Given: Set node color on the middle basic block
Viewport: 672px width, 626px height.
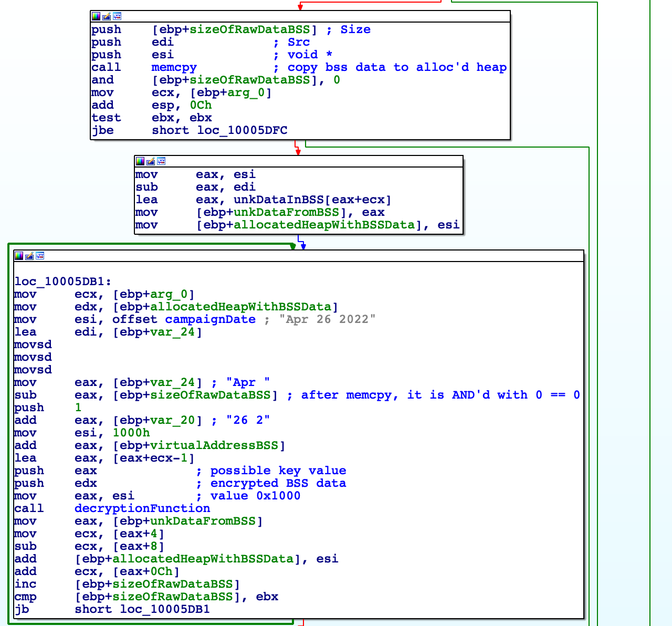Looking at the screenshot, I should (x=140, y=161).
